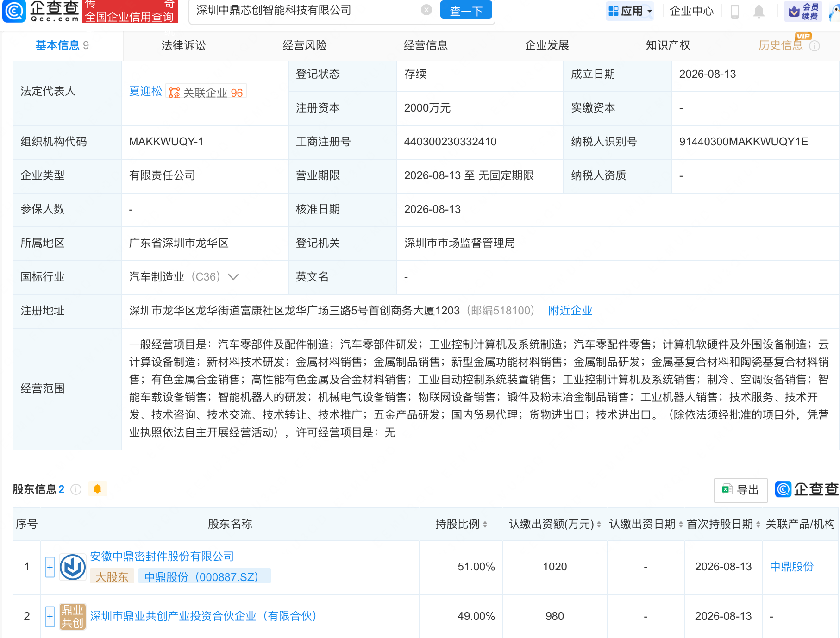Click the company name search field

(306, 10)
